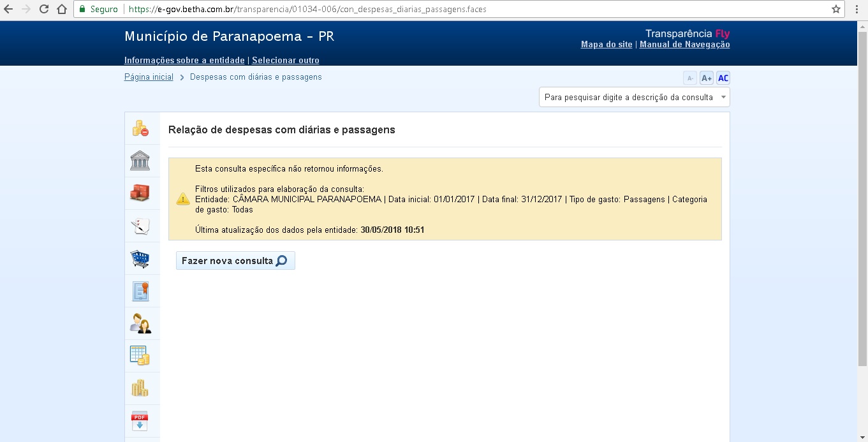Open Manual de Navegação link
The width and height of the screenshot is (868, 442).
point(685,45)
